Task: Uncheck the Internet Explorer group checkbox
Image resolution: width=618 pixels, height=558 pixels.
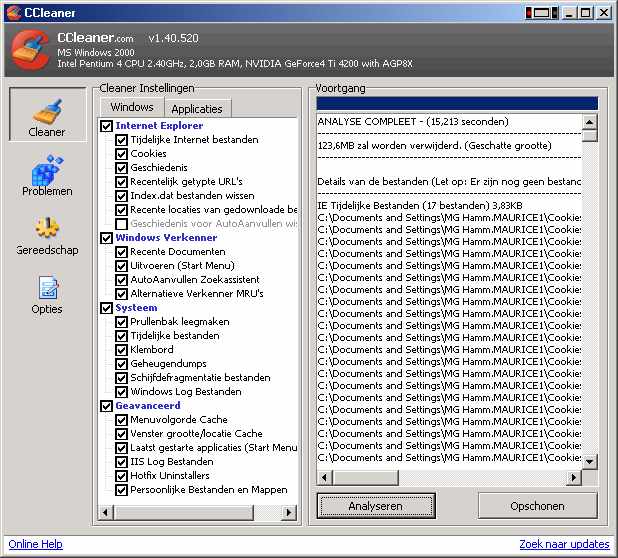Action: [106, 126]
